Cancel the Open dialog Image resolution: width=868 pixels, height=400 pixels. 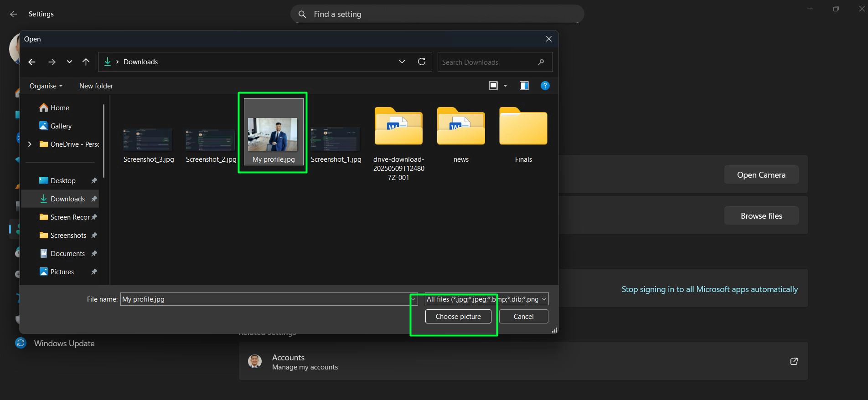pos(523,317)
